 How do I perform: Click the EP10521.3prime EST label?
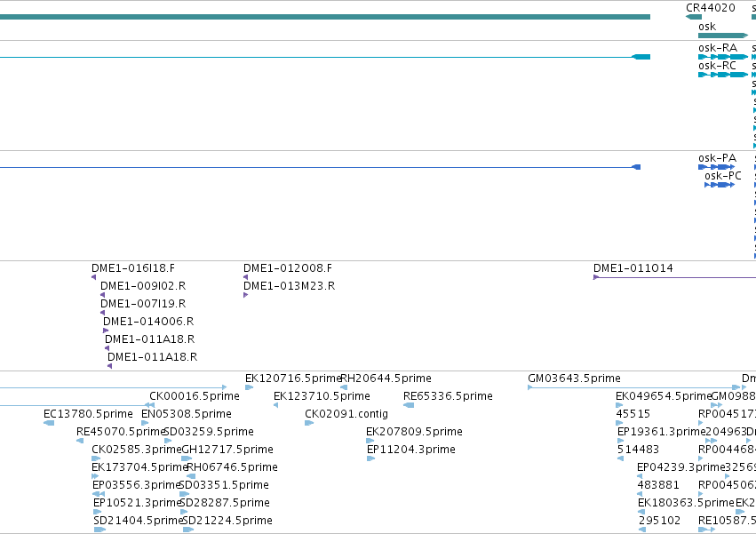pyautogui.click(x=137, y=503)
